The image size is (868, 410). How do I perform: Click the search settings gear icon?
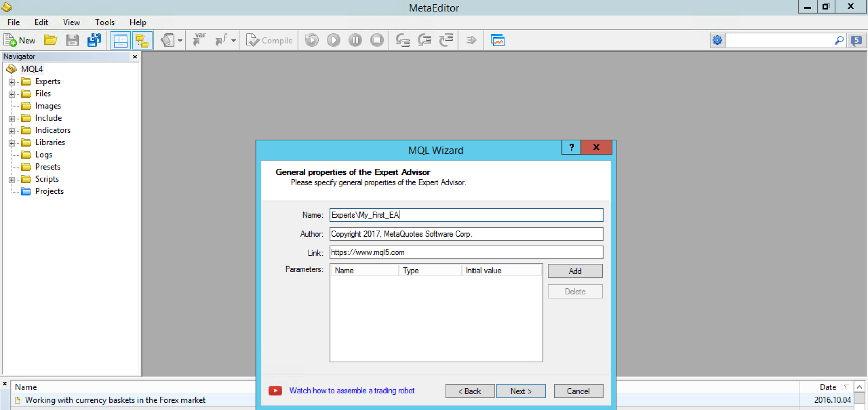pos(717,40)
